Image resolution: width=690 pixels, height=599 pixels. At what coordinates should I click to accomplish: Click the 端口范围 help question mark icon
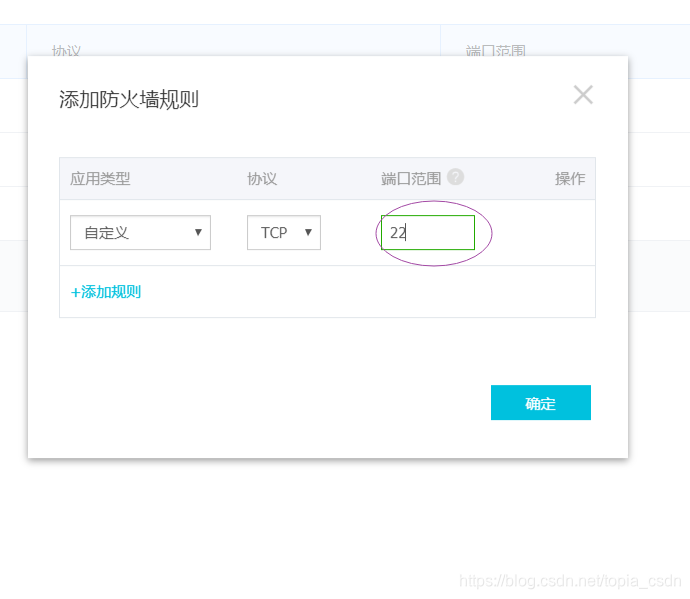pyautogui.click(x=455, y=177)
